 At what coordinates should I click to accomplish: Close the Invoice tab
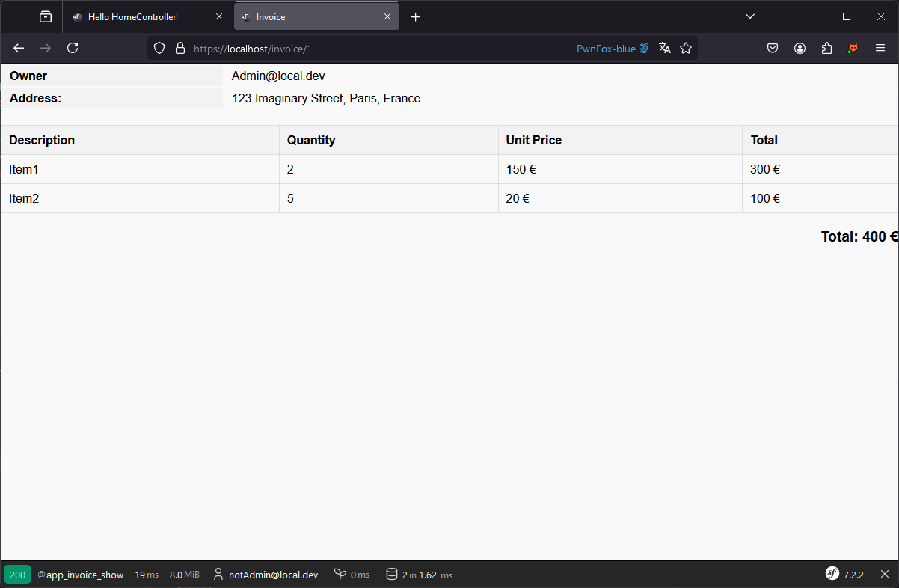coord(387,16)
